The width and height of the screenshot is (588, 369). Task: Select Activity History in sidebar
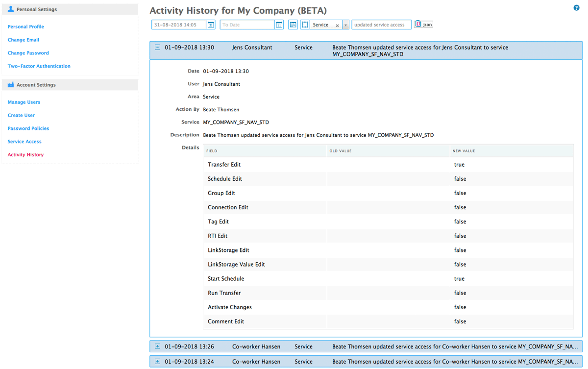click(x=25, y=155)
